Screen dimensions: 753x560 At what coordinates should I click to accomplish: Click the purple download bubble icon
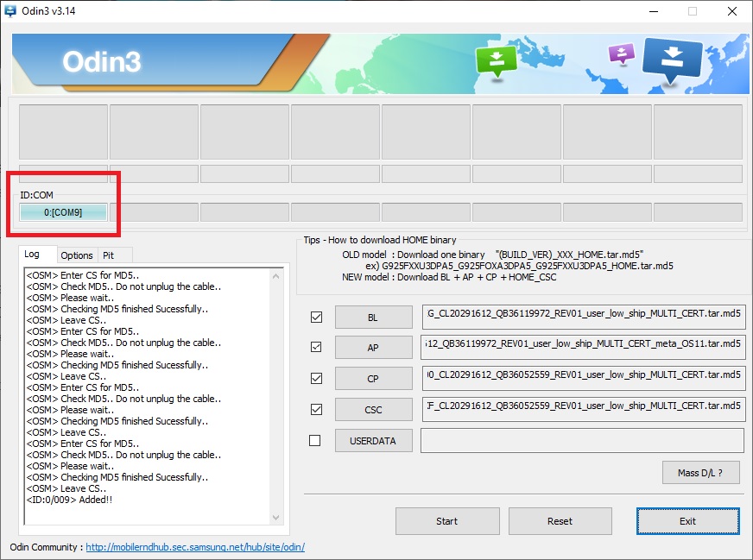620,55
